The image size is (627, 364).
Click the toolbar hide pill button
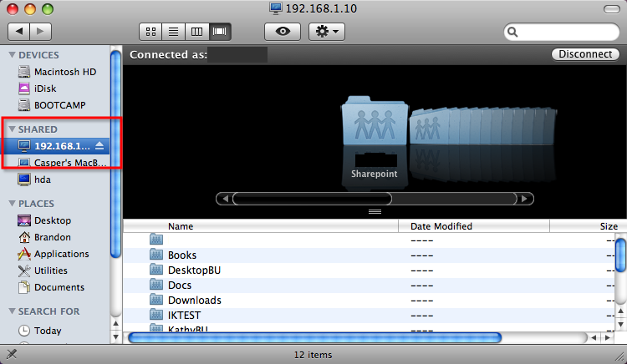[611, 9]
